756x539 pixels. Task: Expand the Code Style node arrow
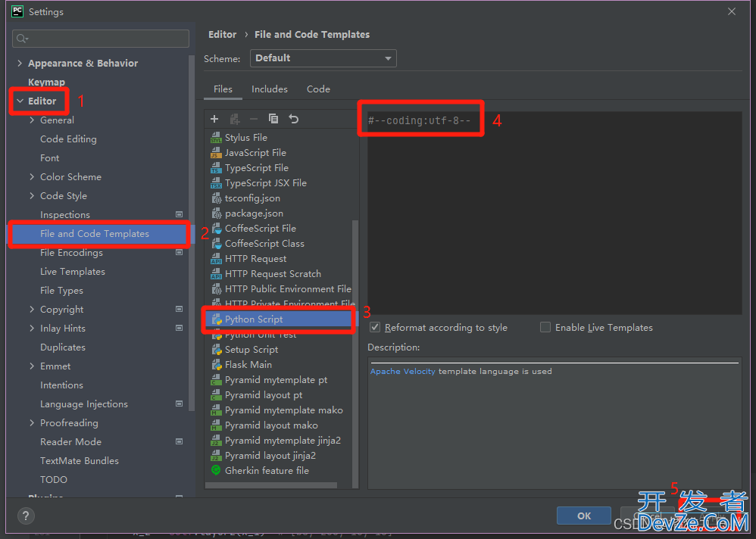tap(32, 195)
